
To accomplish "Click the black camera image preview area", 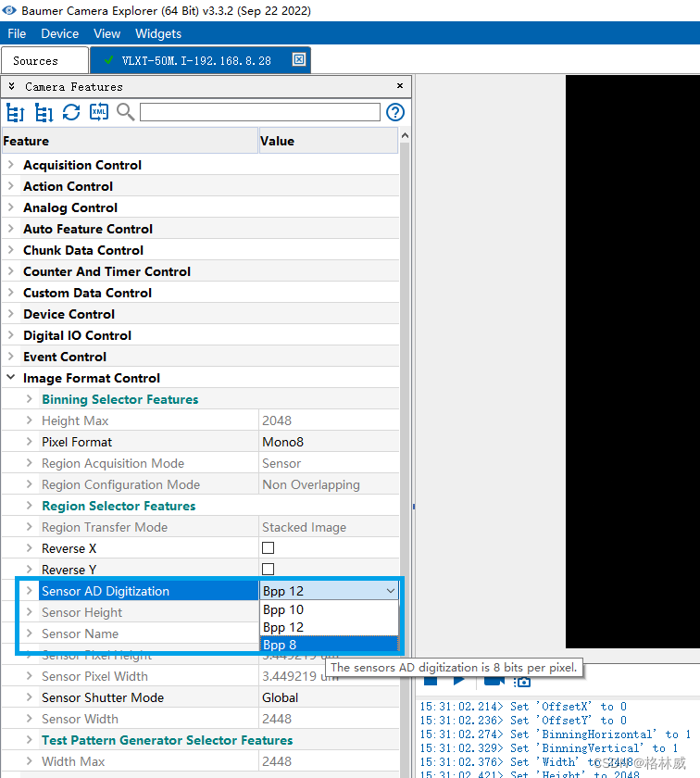I will click(x=632, y=361).
